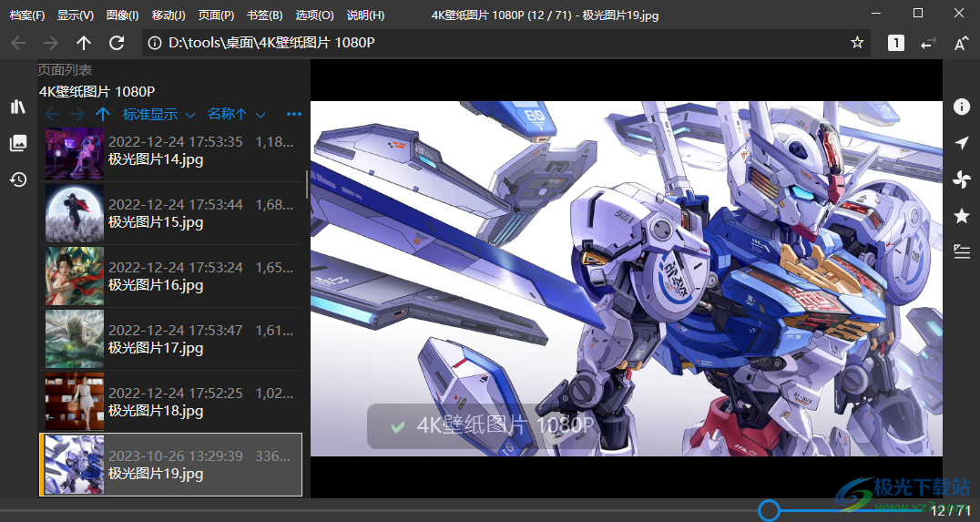Click the 12 / 71 page counter
Viewport: 980px width, 522px height.
(x=950, y=511)
